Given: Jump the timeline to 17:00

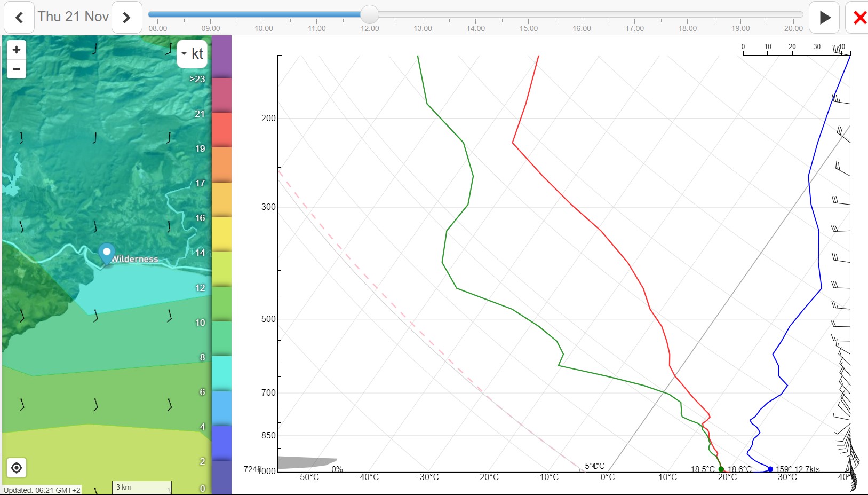Looking at the screenshot, I should tap(635, 28).
